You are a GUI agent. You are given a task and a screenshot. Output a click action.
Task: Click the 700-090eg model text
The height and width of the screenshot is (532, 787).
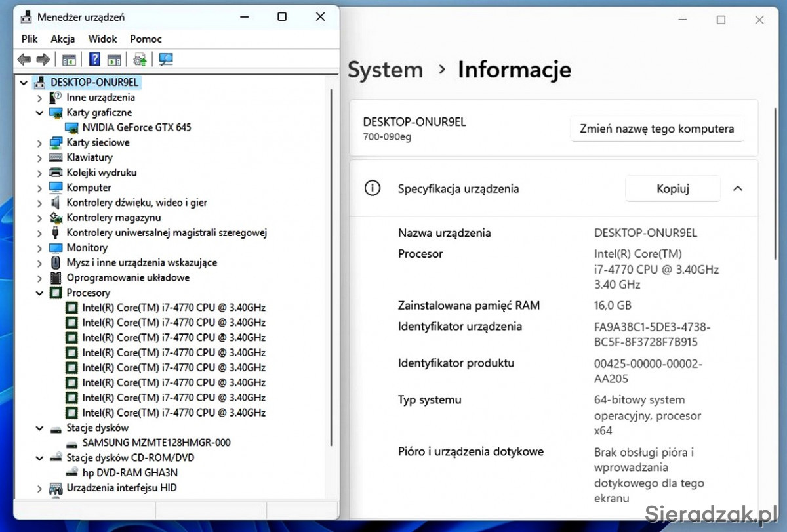(387, 138)
